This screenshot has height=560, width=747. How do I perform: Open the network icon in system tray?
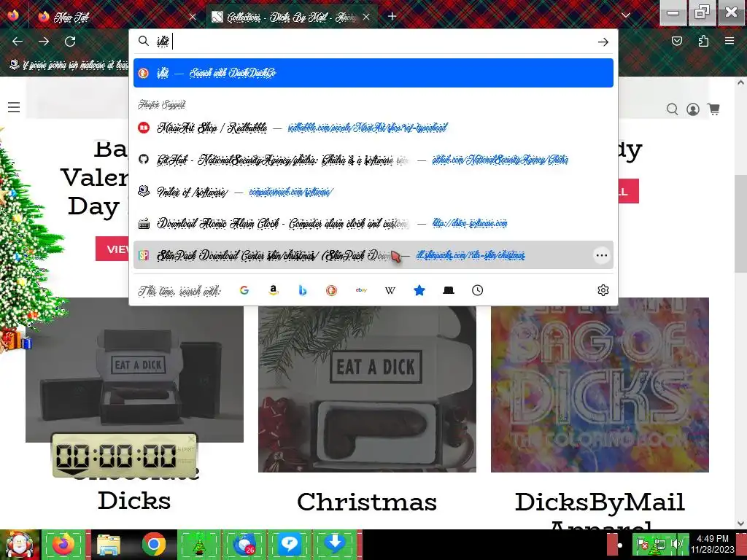pos(659,544)
